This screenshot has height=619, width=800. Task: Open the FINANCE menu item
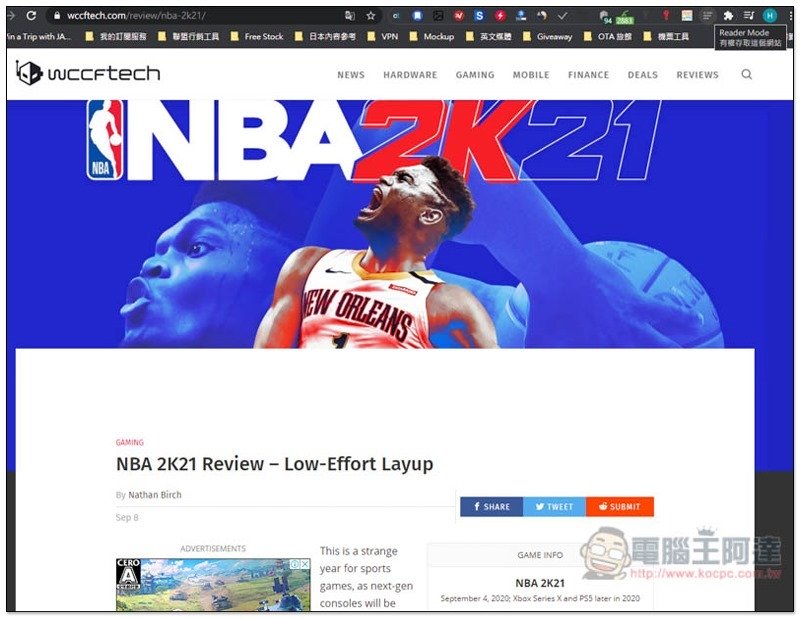pyautogui.click(x=588, y=75)
